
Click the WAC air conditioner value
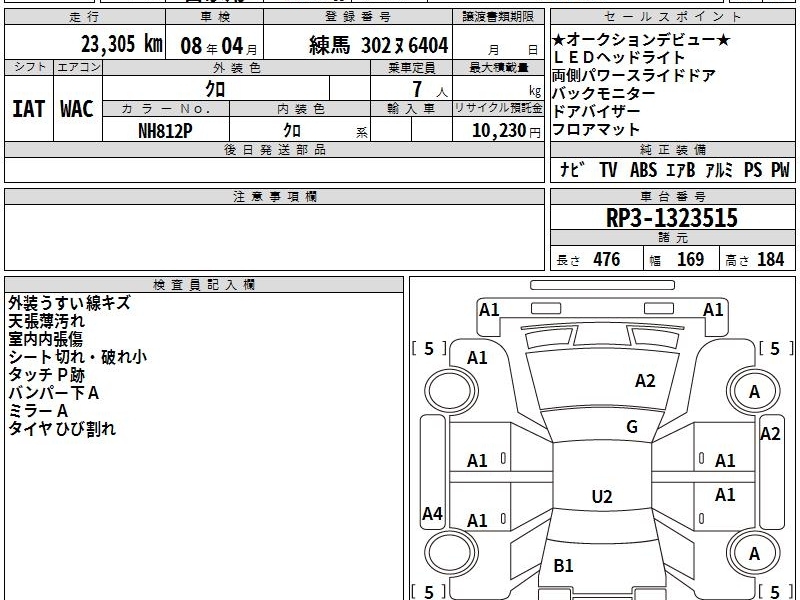pyautogui.click(x=77, y=109)
